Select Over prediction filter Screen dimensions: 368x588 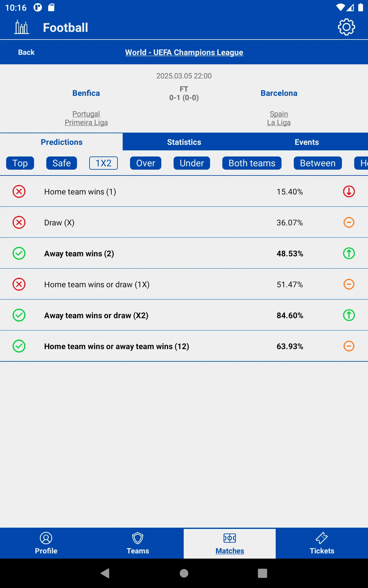point(146,163)
